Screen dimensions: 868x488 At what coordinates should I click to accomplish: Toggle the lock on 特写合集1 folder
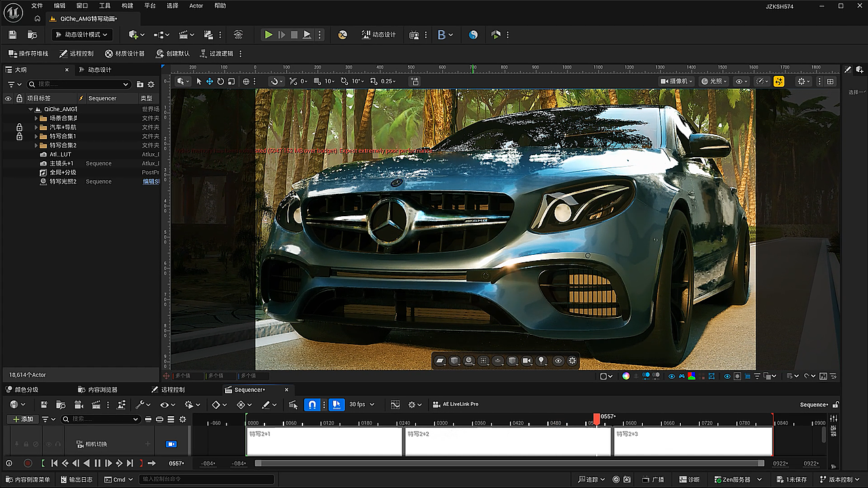19,136
